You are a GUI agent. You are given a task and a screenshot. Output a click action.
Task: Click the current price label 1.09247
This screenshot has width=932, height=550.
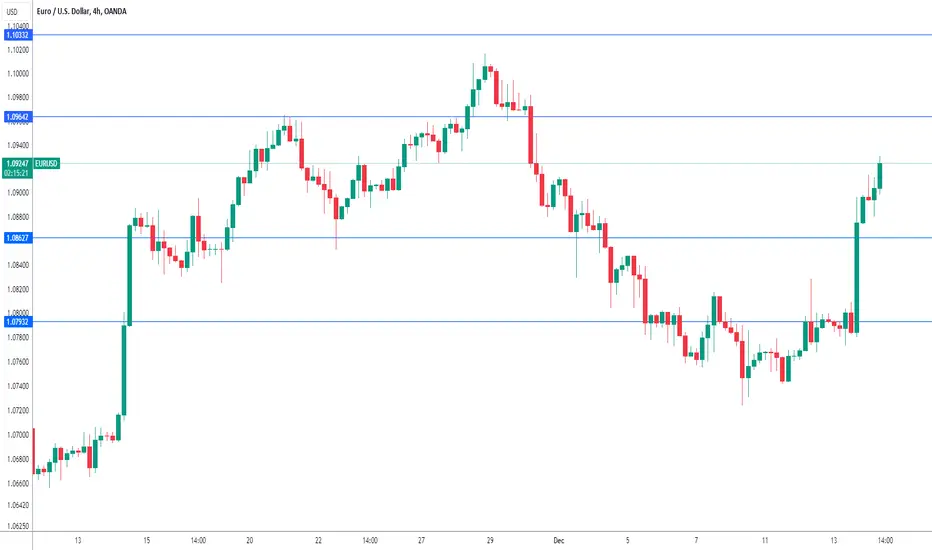[x=17, y=163]
